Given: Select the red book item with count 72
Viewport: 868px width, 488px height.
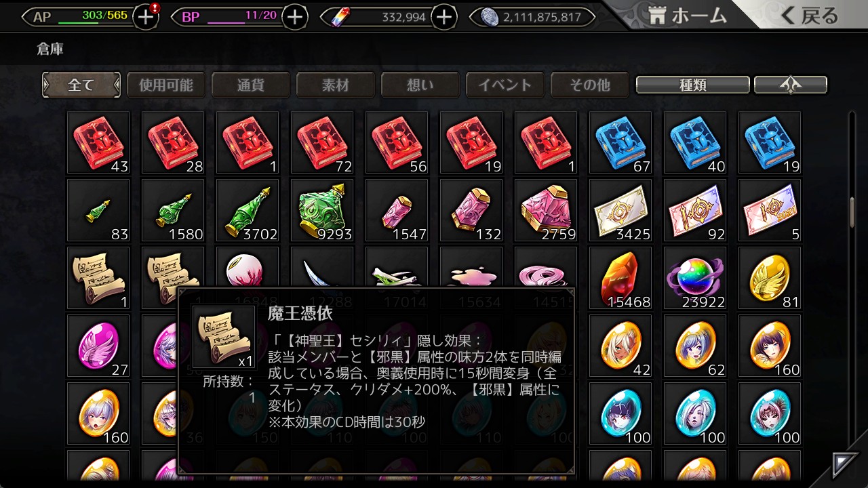Looking at the screenshot, I should tap(322, 142).
